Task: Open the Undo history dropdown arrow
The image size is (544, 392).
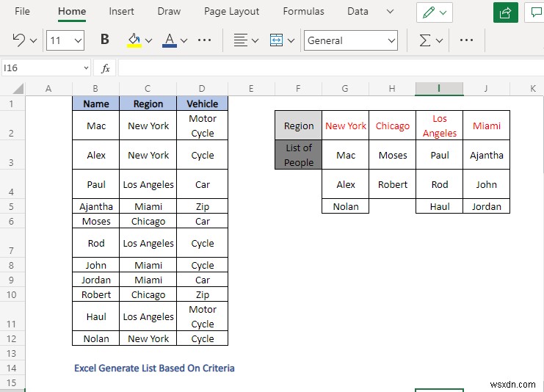Action: [x=34, y=40]
